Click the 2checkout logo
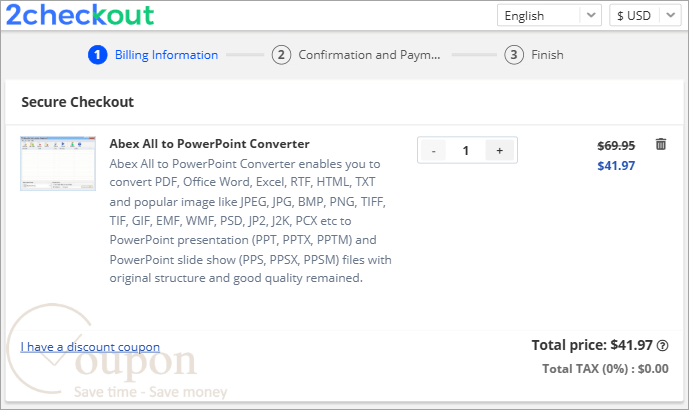Screen dimensions: 689x410 click(80, 15)
